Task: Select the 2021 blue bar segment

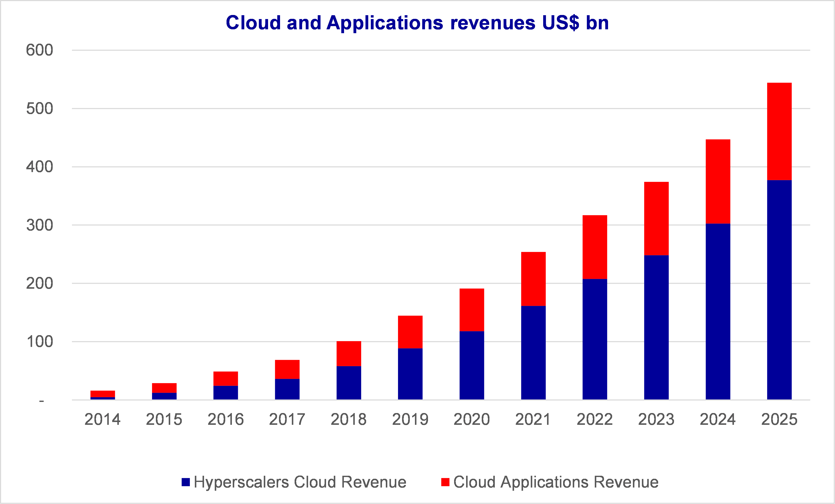Action: tap(533, 353)
